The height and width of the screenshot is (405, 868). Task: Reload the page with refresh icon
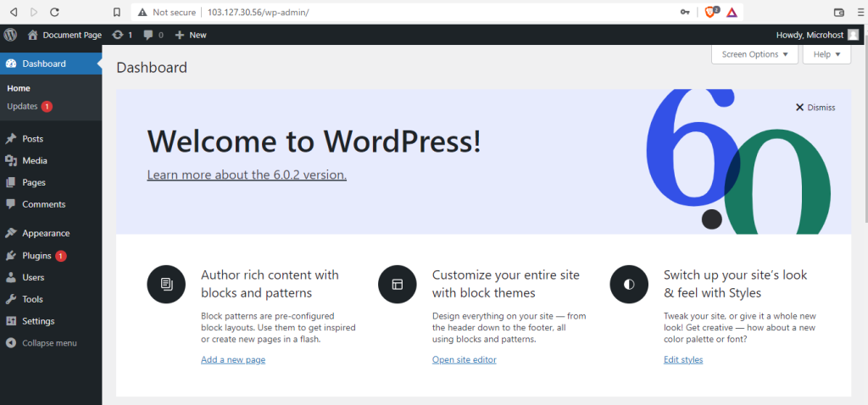(x=54, y=12)
